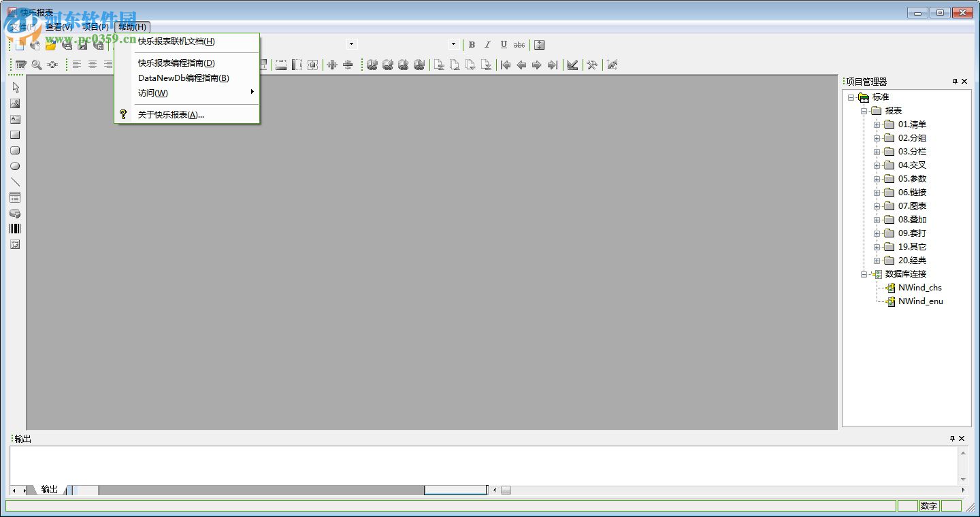Go to previous page arrow
The width and height of the screenshot is (980, 517).
coord(521,65)
